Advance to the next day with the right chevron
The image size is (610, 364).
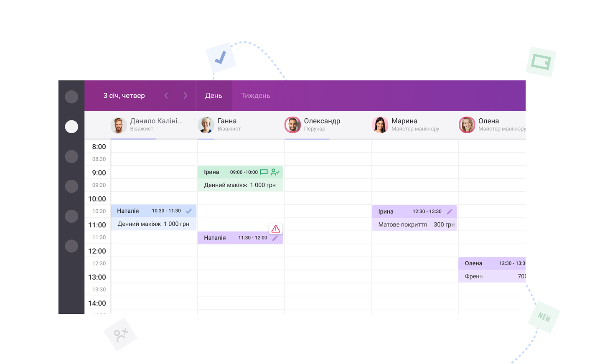coord(186,95)
